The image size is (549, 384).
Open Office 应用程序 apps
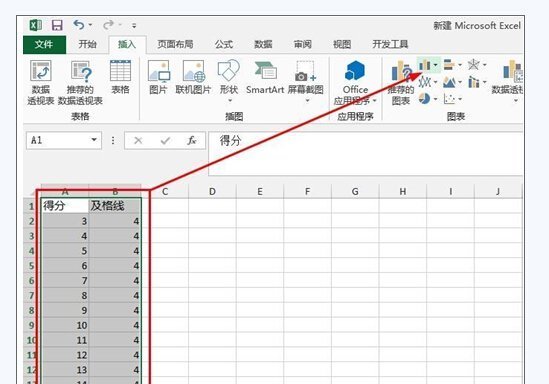[x=355, y=82]
